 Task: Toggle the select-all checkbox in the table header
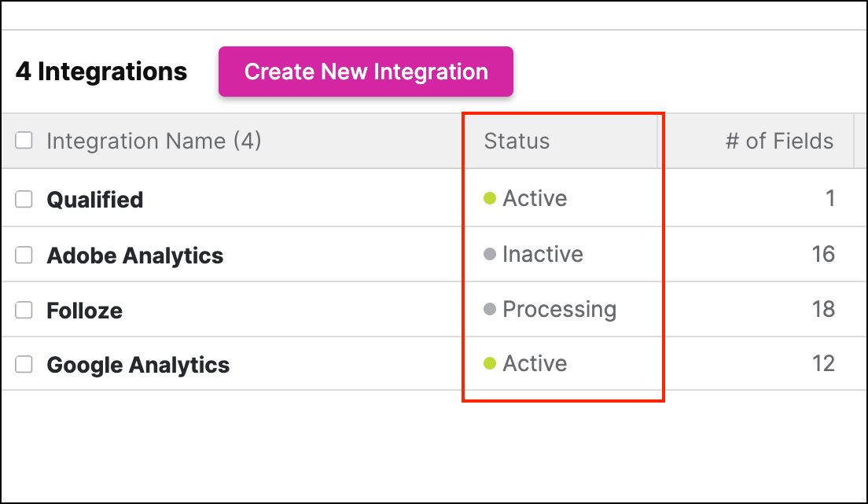[24, 141]
